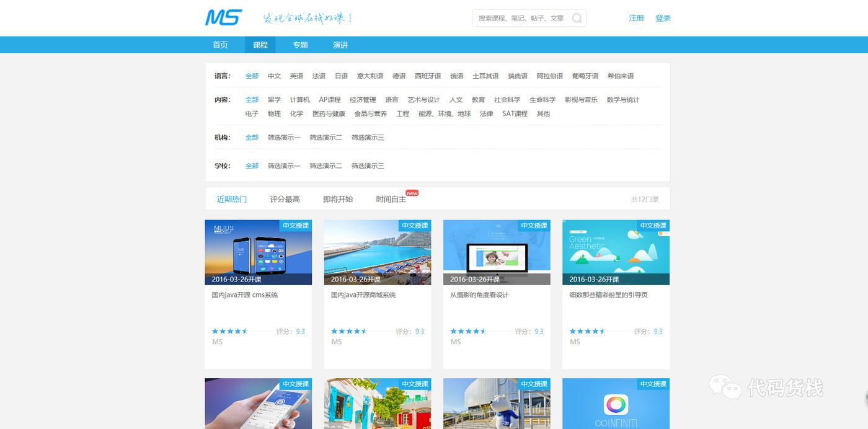Image resolution: width=868 pixels, height=429 pixels.
Task: Filter language by 瑞典语
Action: point(518,76)
